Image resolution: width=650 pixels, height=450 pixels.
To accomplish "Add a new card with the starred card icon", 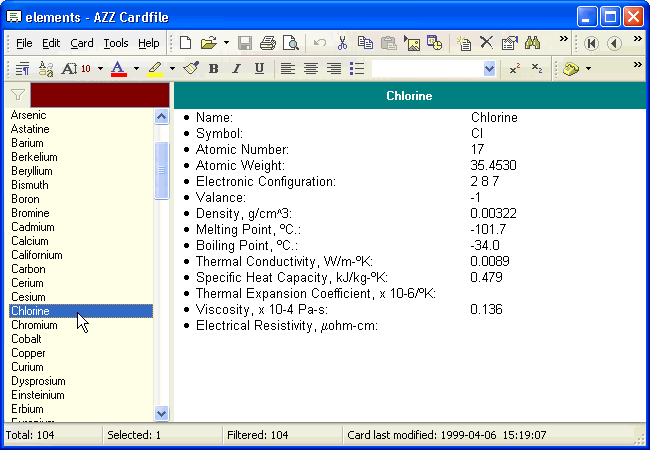I will pos(463,43).
